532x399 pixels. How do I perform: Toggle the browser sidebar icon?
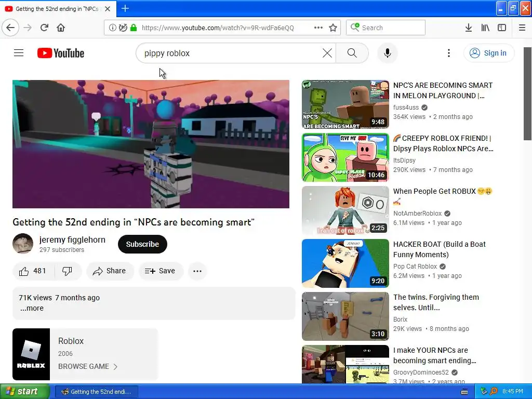(502, 28)
